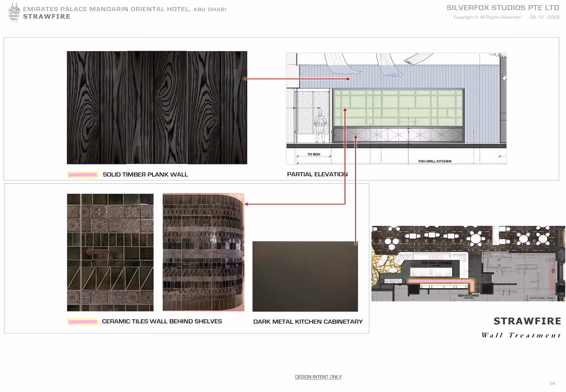
Task: Click the pink swatch beside Solid Timber Plank Wall
Action: (83, 175)
